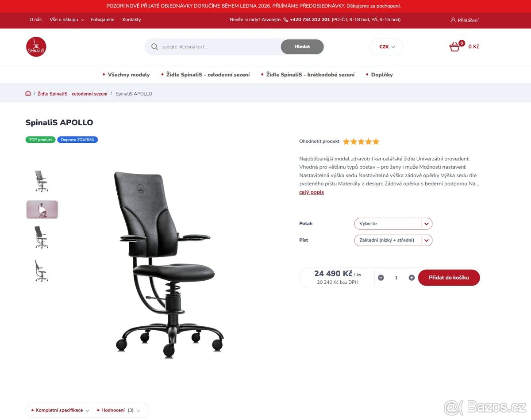Open Doplňky menu item
This screenshot has width=531, height=420.
[382, 75]
